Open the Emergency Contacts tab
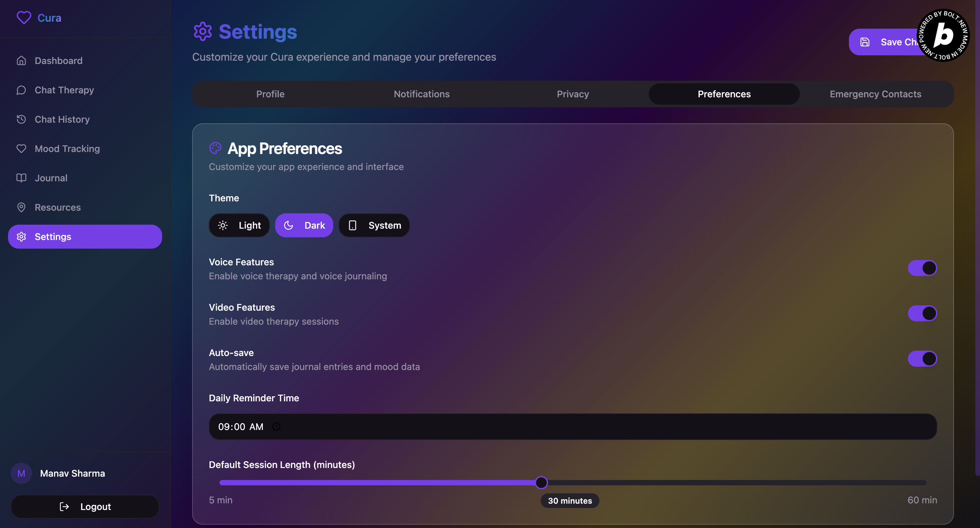980x528 pixels. point(875,94)
